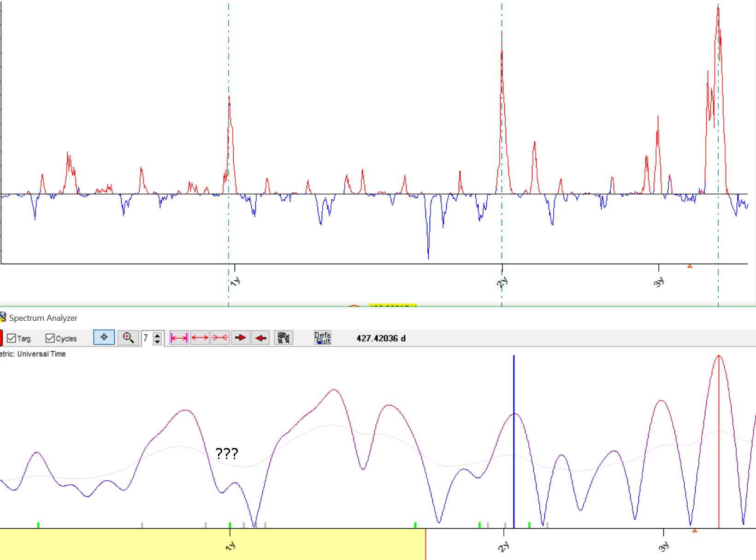Select the crosshair plus cursor tool
The width and height of the screenshot is (756, 560).
pos(104,337)
